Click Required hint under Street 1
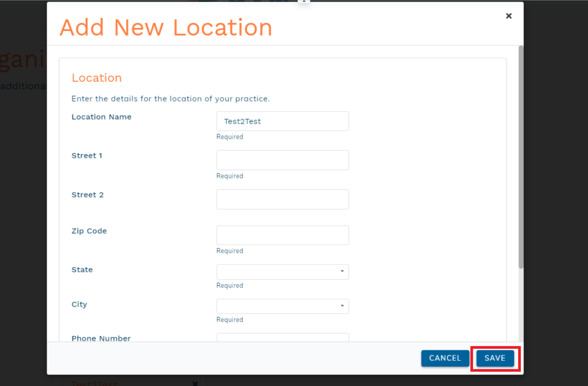 coord(230,176)
